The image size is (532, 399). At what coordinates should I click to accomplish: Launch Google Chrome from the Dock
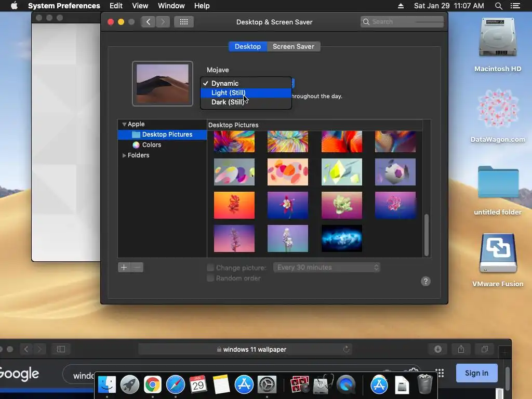point(153,385)
